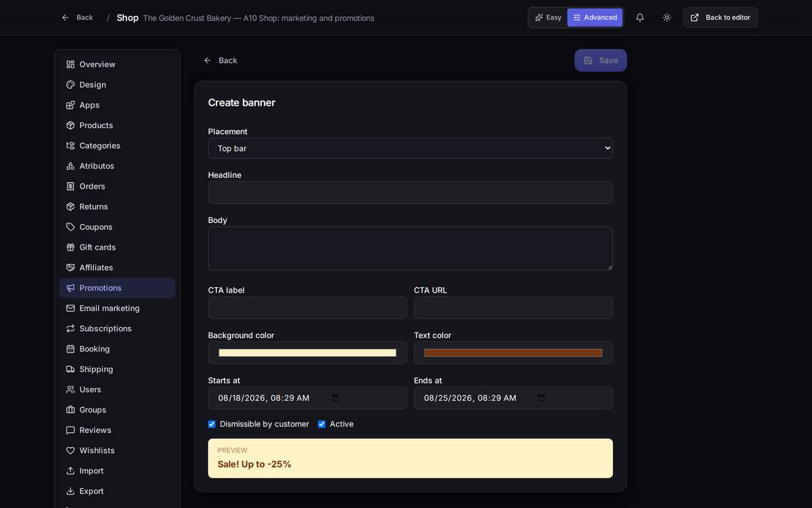Image resolution: width=812 pixels, height=508 pixels.
Task: Click the Shipping truck icon
Action: pos(70,369)
